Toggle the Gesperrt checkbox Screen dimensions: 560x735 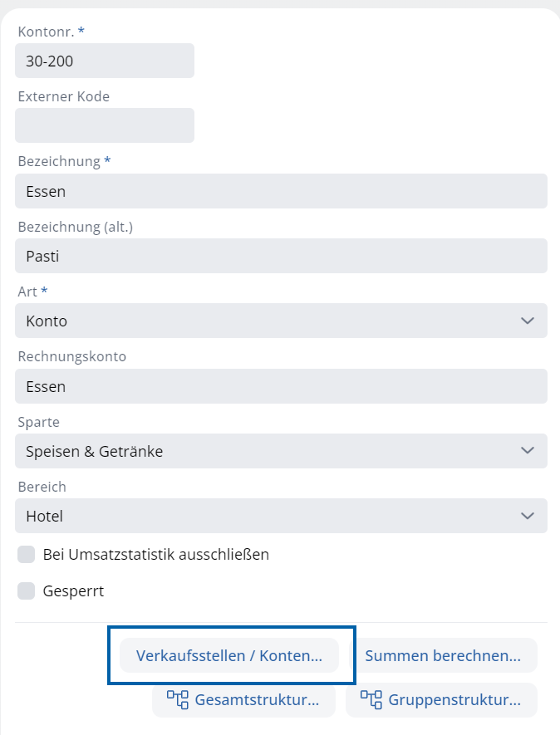point(27,591)
